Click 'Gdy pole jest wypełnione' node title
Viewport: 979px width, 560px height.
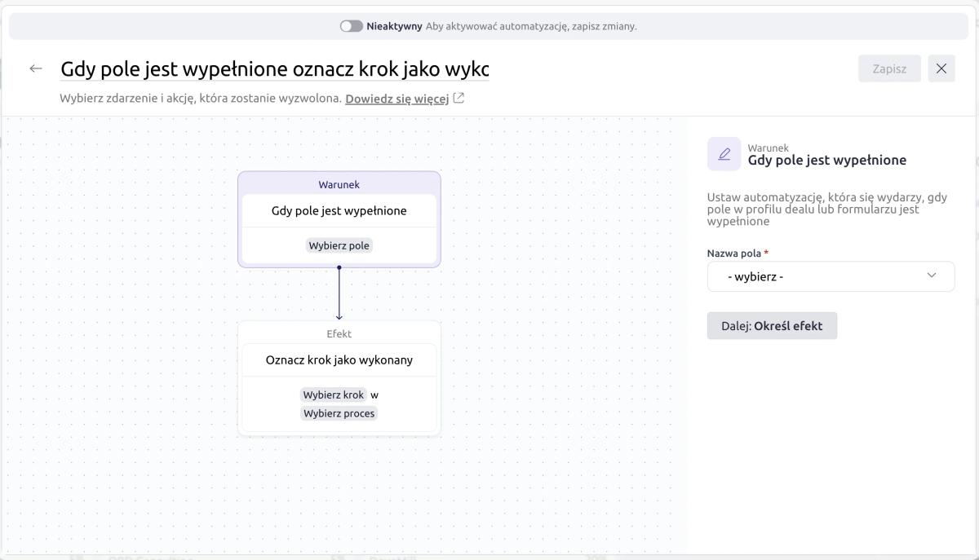[x=339, y=211]
